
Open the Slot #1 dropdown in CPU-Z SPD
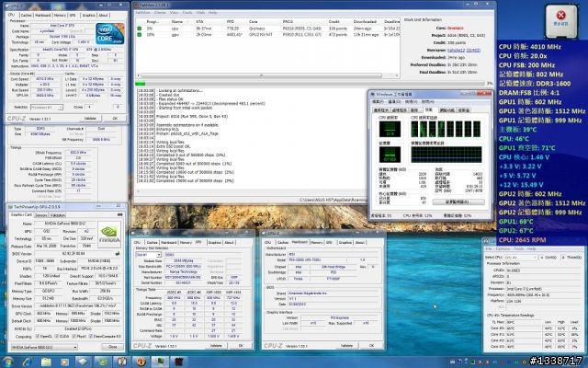click(x=148, y=255)
